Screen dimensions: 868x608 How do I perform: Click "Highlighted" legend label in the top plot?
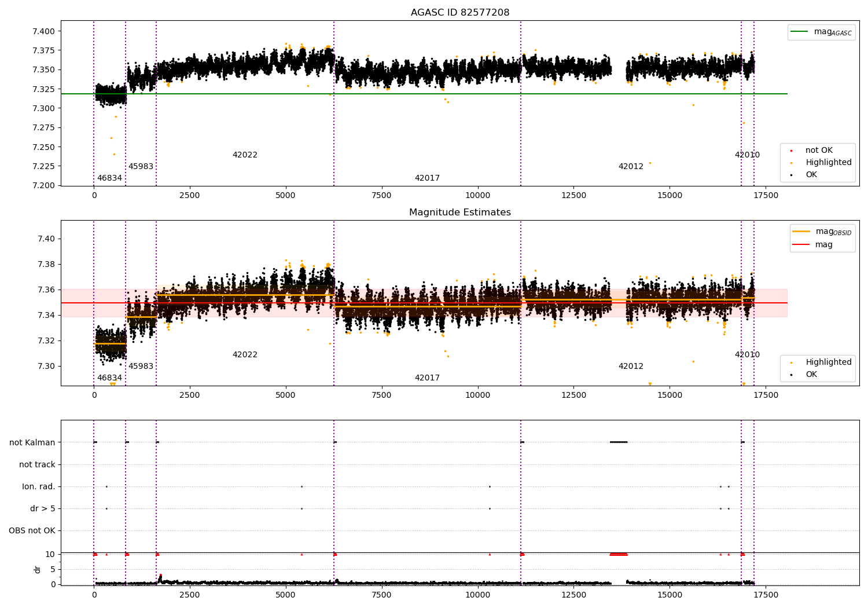click(x=829, y=163)
